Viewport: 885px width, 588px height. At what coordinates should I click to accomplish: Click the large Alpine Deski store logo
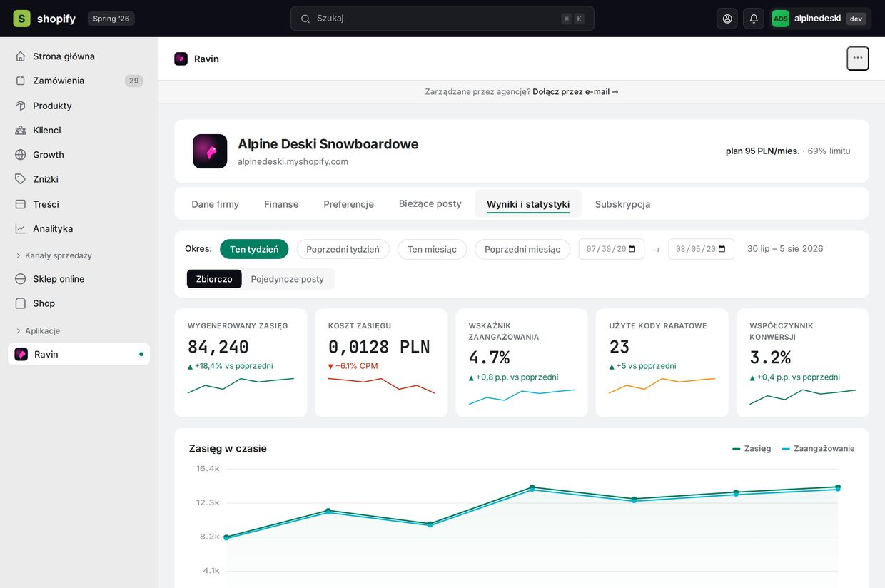pyautogui.click(x=210, y=151)
